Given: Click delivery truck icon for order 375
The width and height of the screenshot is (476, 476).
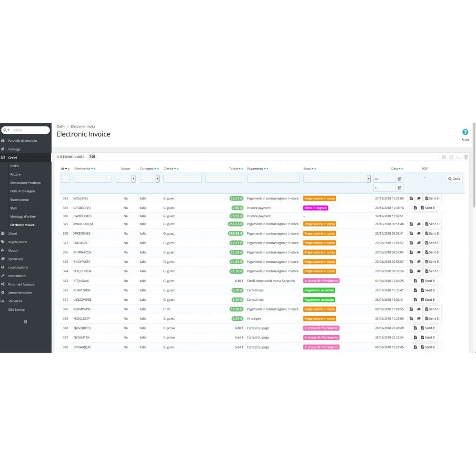Looking at the screenshot, I should tap(418, 262).
